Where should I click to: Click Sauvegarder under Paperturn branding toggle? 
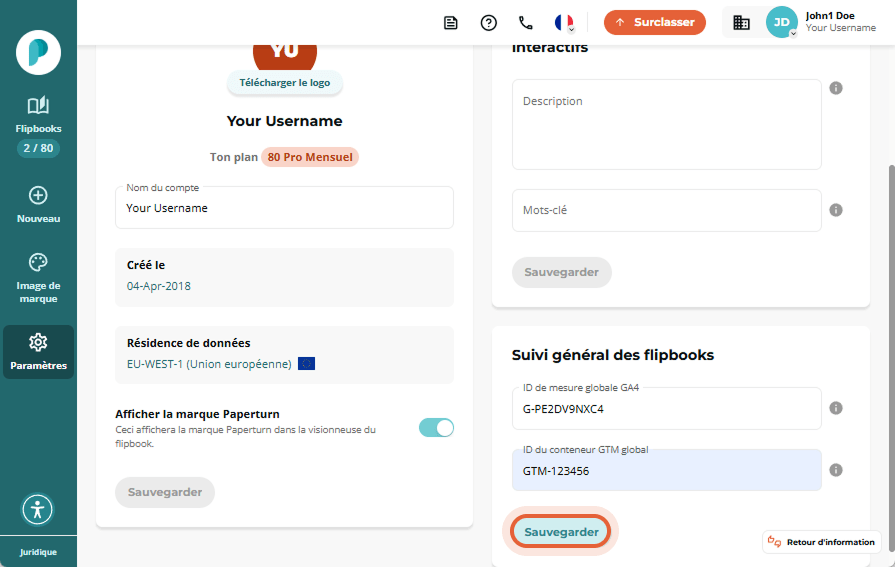165,492
